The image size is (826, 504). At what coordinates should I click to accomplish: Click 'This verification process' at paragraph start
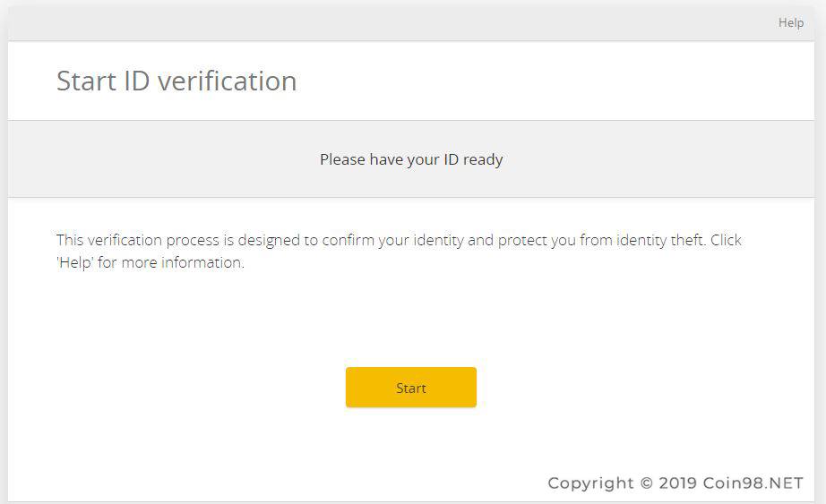[137, 240]
